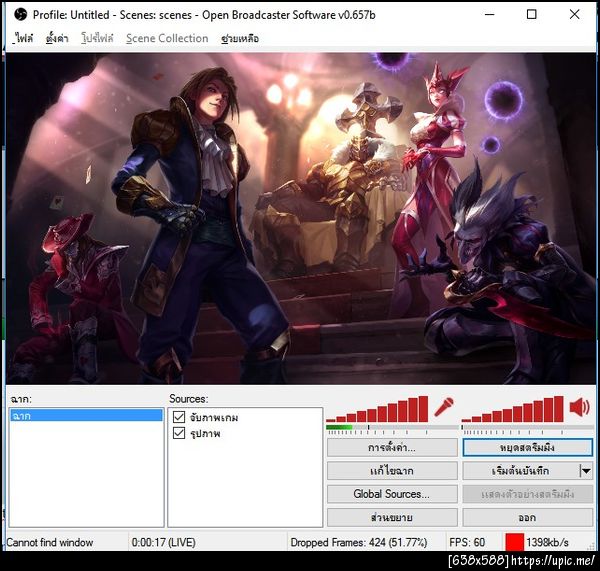
Task: Open the ช่วยเหลือ menu
Action: pyautogui.click(x=240, y=38)
